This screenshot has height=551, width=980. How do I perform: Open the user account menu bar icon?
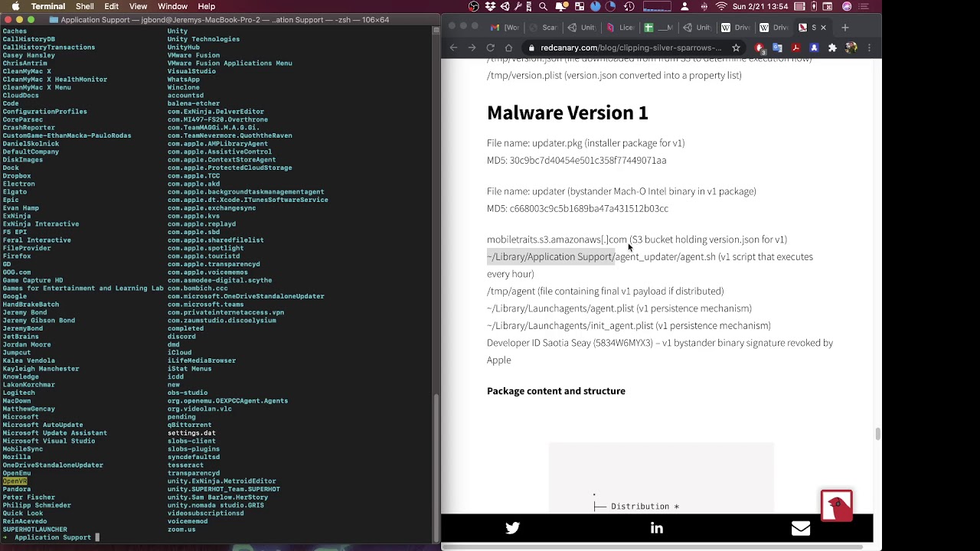684,6
